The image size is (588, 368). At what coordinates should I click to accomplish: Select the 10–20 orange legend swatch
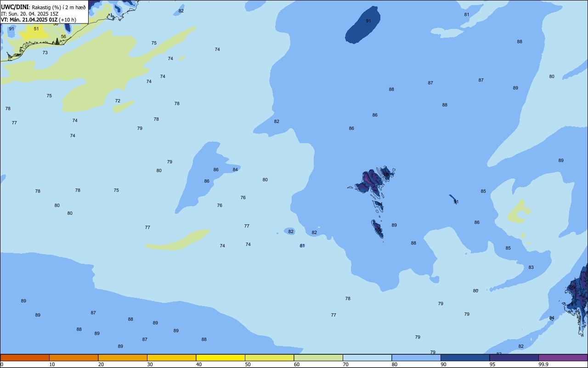pyautogui.click(x=73, y=357)
